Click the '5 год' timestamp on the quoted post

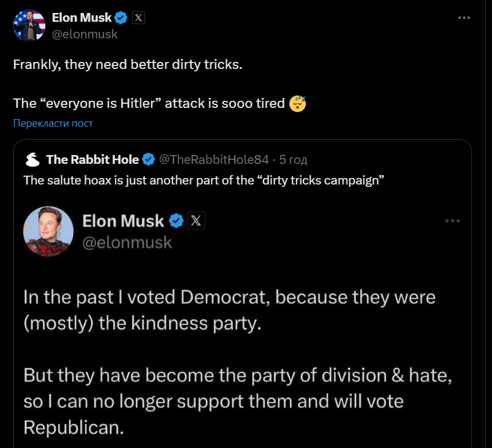[293, 159]
